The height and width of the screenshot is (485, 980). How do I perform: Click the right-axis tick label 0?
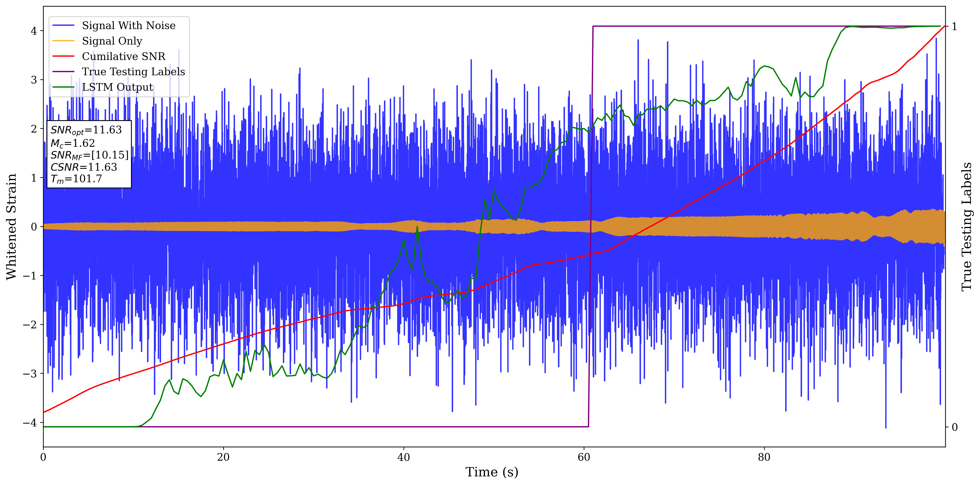954,427
